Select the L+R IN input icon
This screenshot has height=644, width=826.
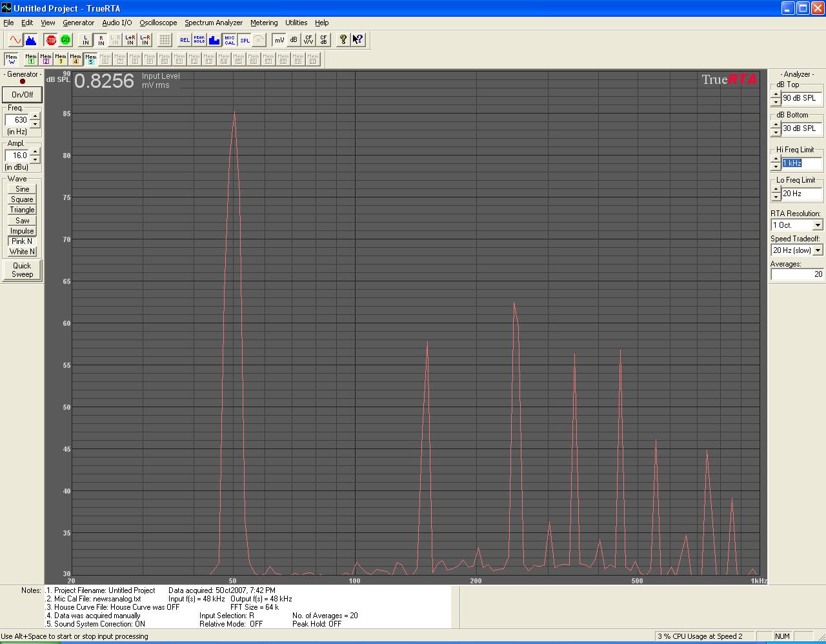[x=130, y=40]
